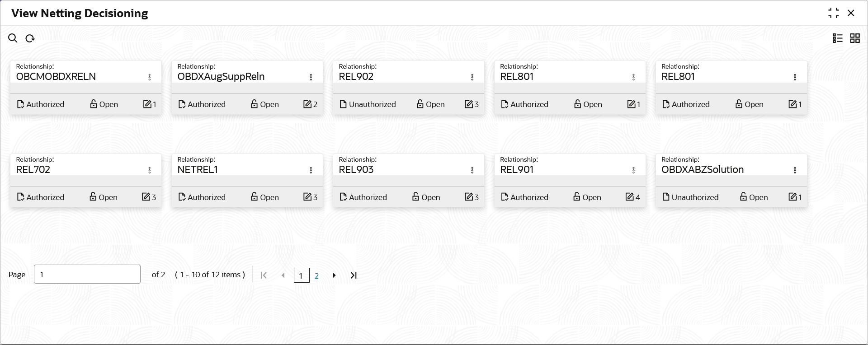Click Authorized document icon on OBCMOBDXRELN
The width and height of the screenshot is (868, 345).
[20, 104]
